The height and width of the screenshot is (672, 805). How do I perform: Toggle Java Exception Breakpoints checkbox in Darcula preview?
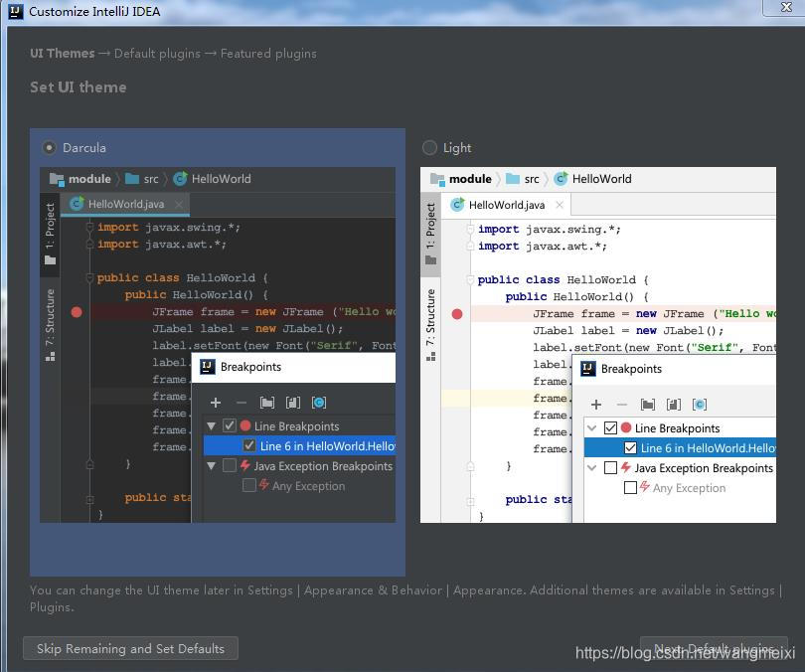click(x=230, y=465)
